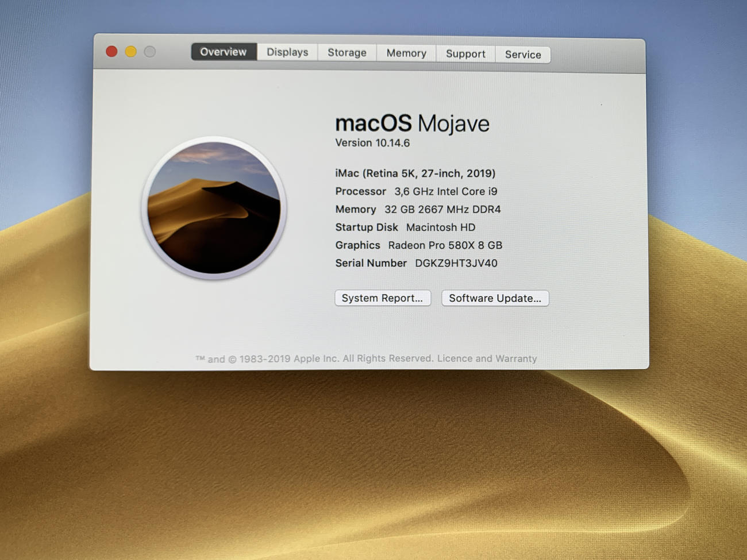Go to the Memory tab
This screenshot has width=747, height=560.
[x=406, y=53]
